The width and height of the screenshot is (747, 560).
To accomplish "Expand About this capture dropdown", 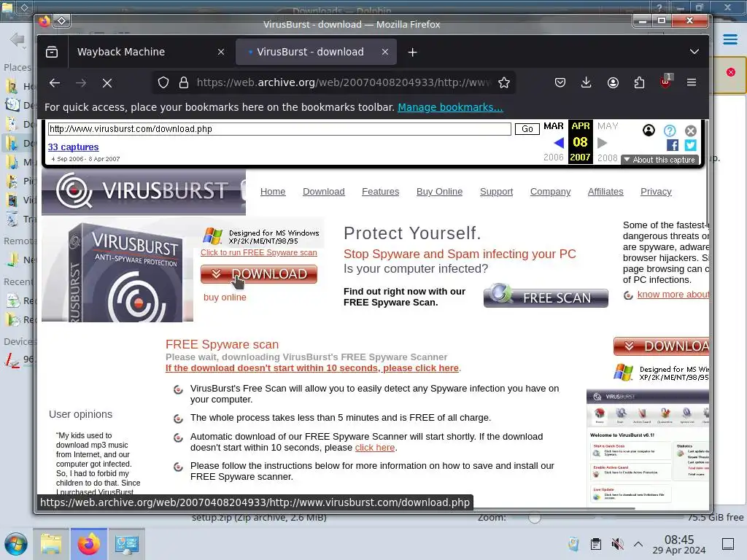I will pyautogui.click(x=659, y=160).
